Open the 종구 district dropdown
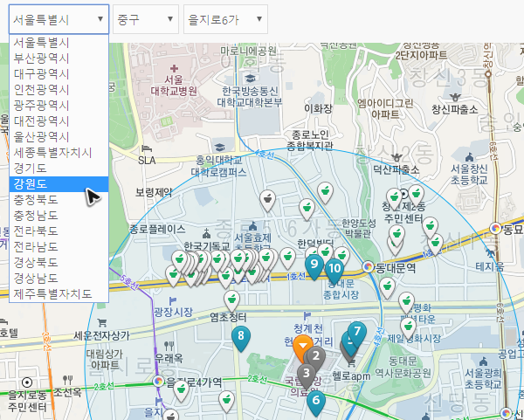 pyautogui.click(x=146, y=19)
